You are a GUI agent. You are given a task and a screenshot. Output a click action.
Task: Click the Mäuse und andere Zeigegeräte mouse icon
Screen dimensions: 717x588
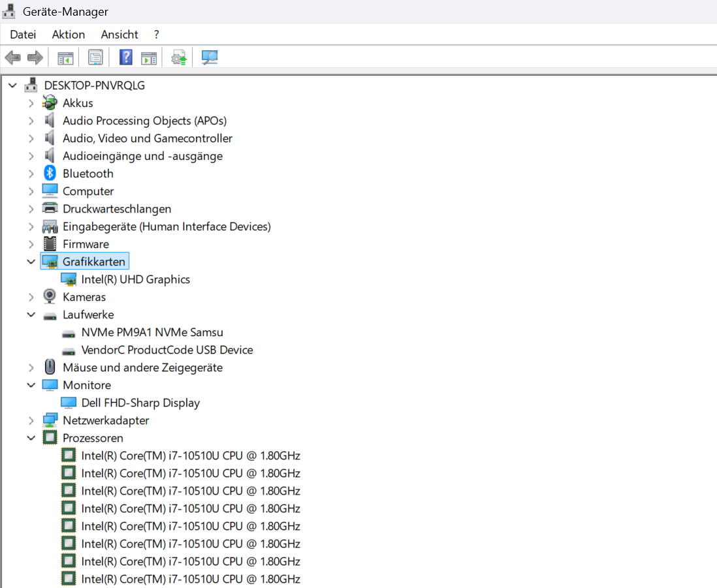click(50, 367)
